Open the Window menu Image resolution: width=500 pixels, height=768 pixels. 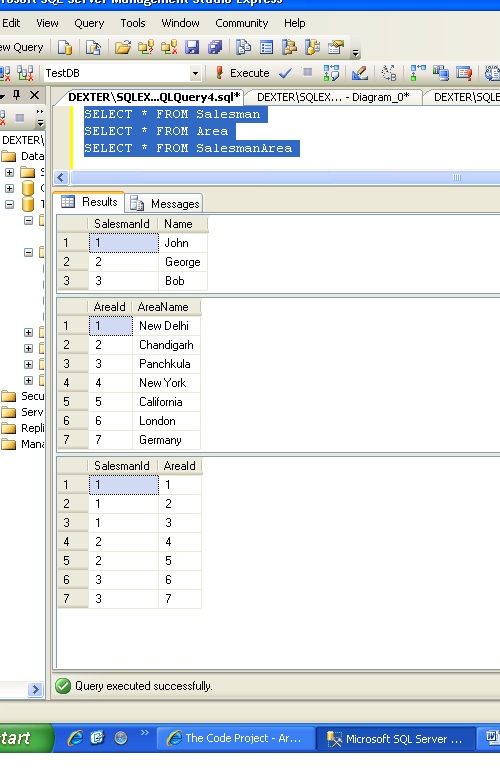[x=180, y=23]
